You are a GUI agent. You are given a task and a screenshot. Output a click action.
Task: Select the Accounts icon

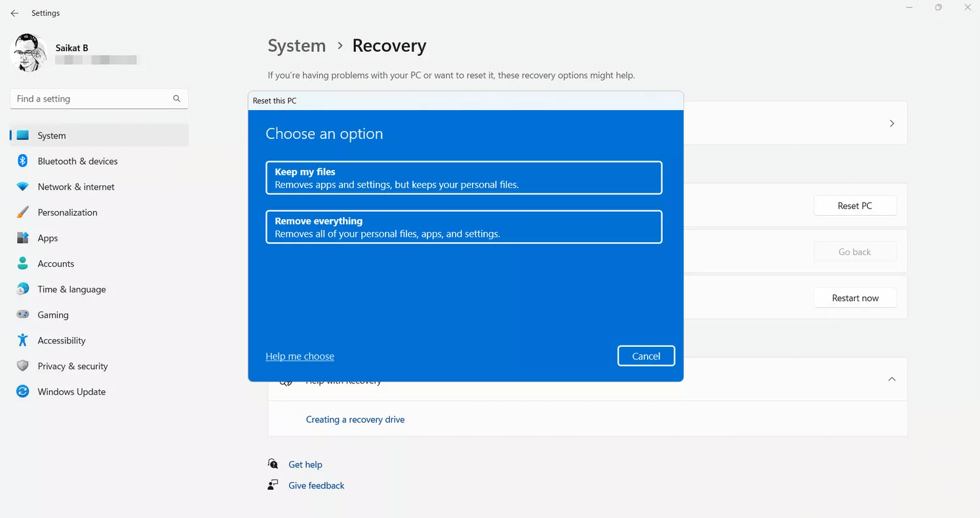coord(22,263)
